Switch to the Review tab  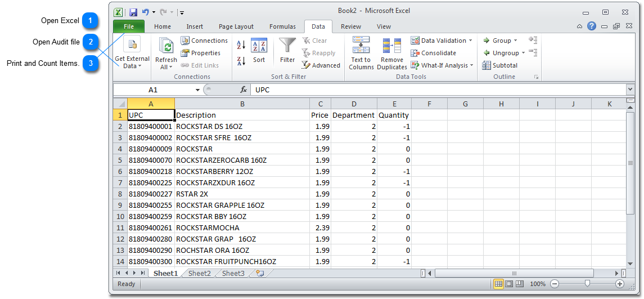[x=351, y=26]
